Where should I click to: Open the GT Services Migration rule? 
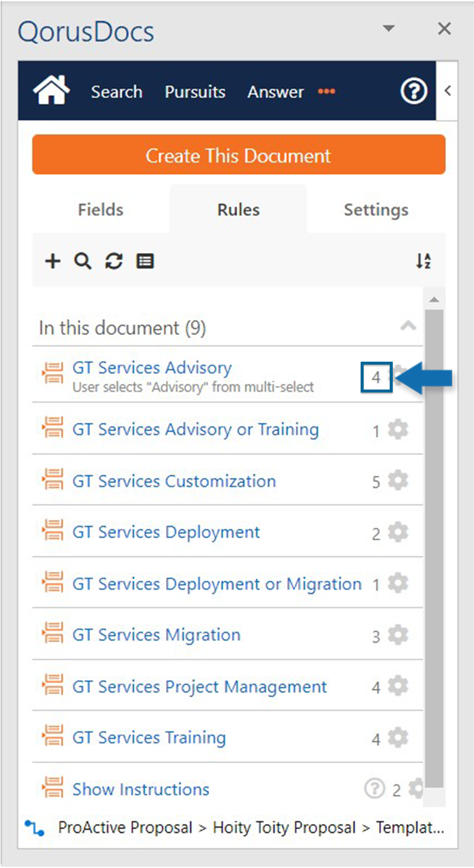pos(157,635)
